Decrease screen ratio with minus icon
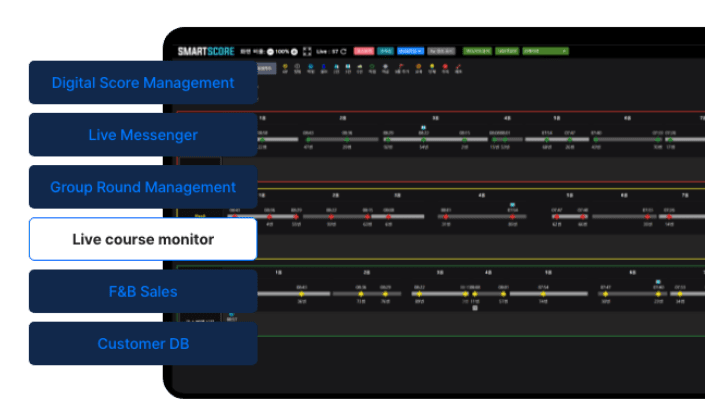 tap(270, 51)
